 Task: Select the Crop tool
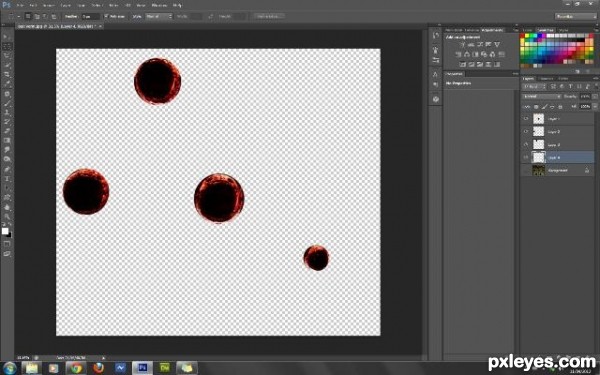pyautogui.click(x=7, y=75)
